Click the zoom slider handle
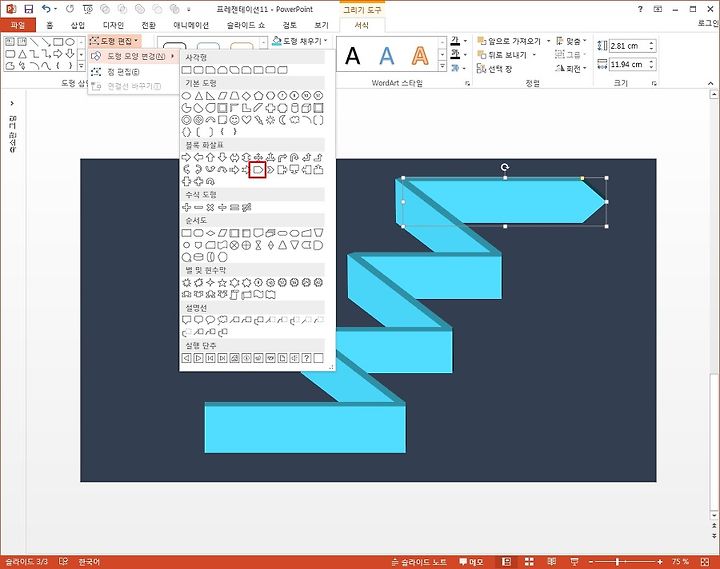The image size is (720, 569). point(618,562)
